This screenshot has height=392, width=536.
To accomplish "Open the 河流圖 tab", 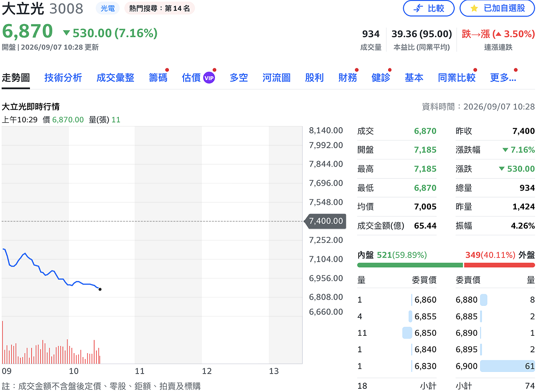I will (x=276, y=78).
